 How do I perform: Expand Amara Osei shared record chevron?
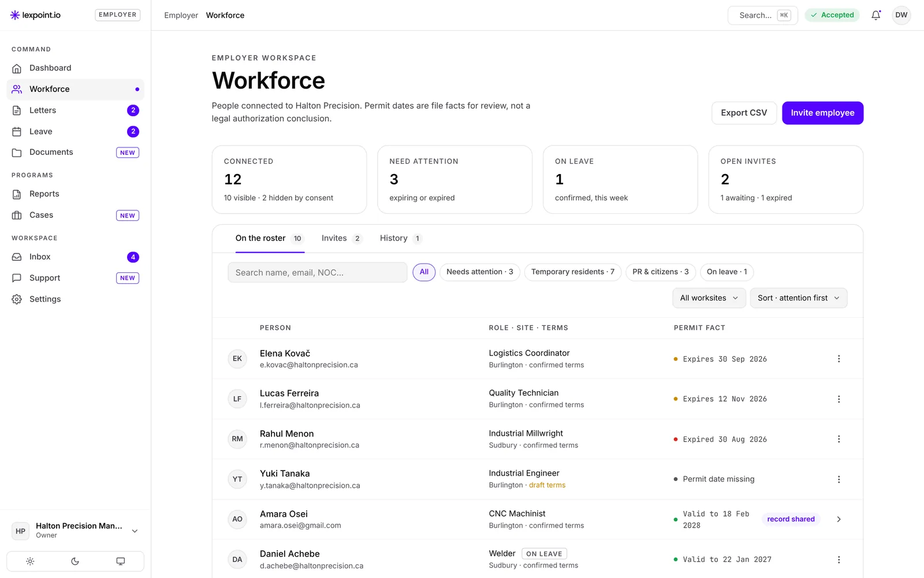tap(839, 520)
